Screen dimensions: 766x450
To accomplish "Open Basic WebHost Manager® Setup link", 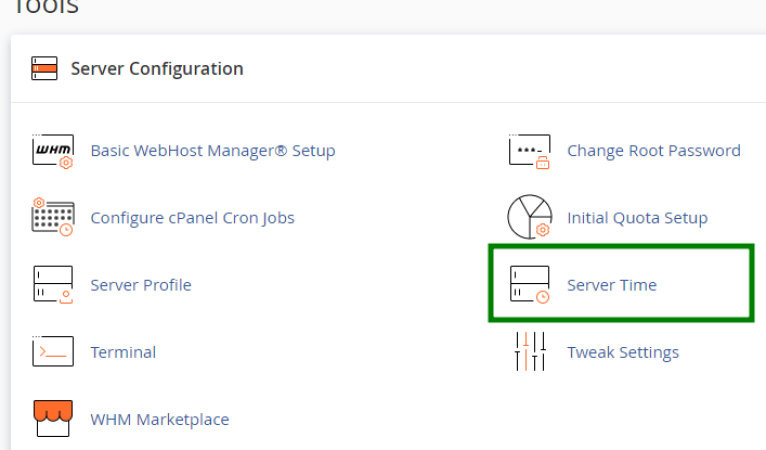I will point(213,150).
